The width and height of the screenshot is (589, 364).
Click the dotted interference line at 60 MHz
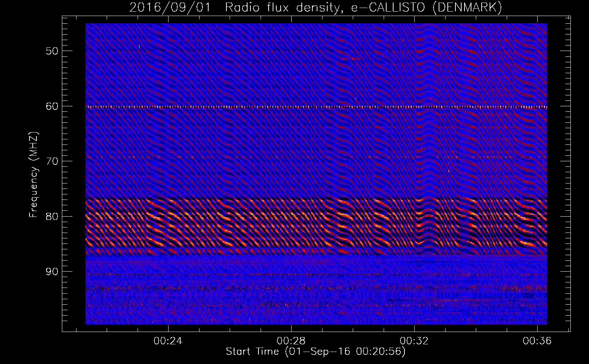(x=316, y=107)
